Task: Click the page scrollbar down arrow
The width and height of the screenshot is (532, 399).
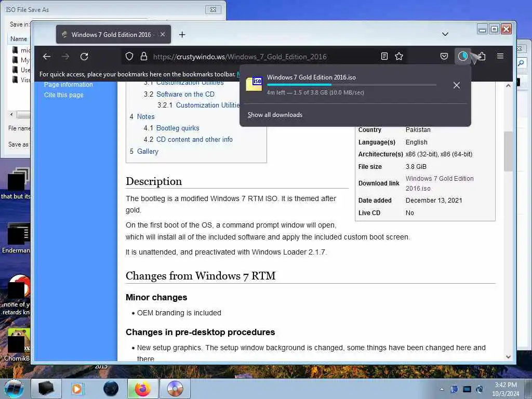Action: [x=508, y=357]
